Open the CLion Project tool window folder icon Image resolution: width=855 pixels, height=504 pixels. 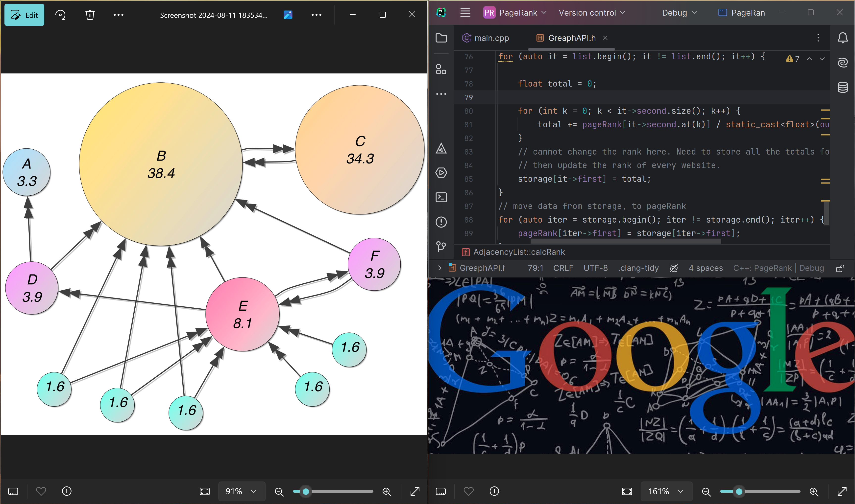click(441, 38)
